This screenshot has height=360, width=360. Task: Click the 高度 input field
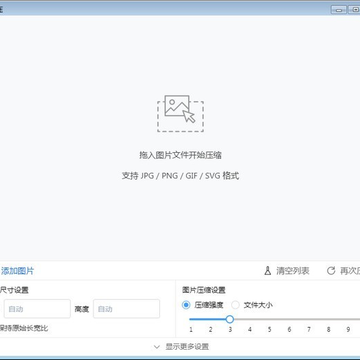point(126,309)
